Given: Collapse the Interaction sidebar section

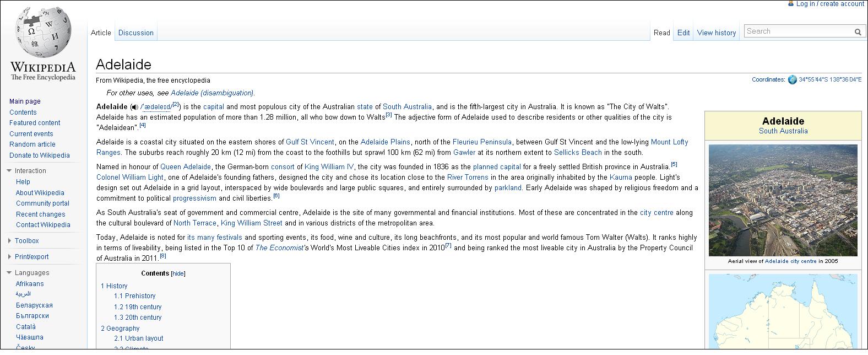Looking at the screenshot, I should click(9, 171).
